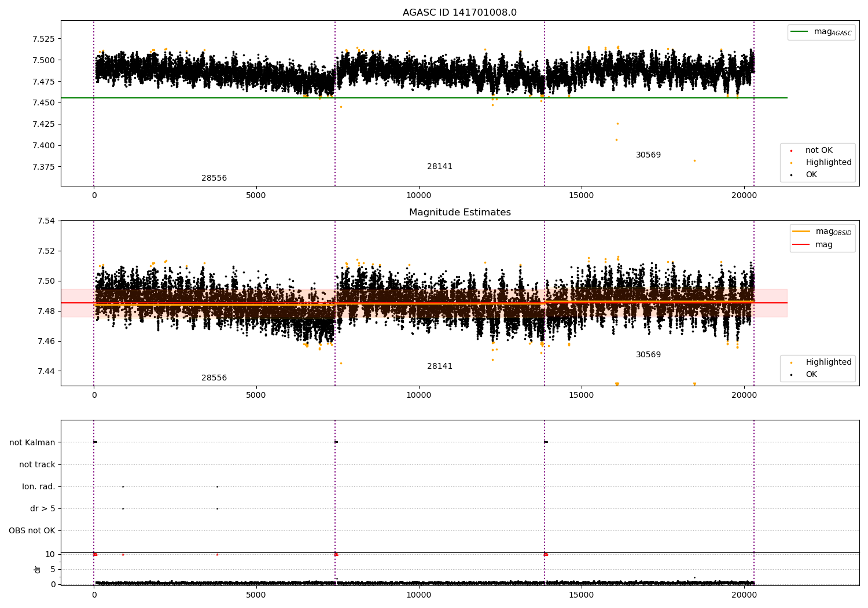This screenshot has height=608, width=868.
Task: Click the 5000 x-axis tick under the bottom plot
Action: (x=256, y=595)
